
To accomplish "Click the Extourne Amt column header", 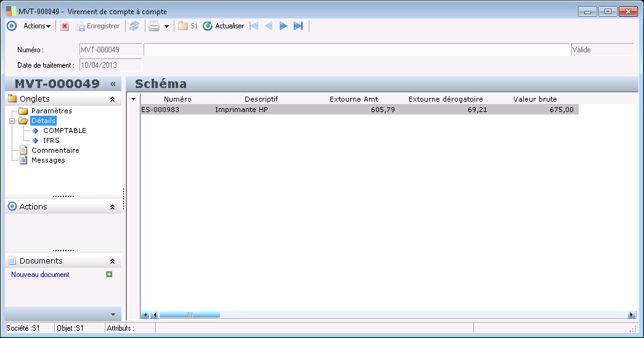I will 354,99.
